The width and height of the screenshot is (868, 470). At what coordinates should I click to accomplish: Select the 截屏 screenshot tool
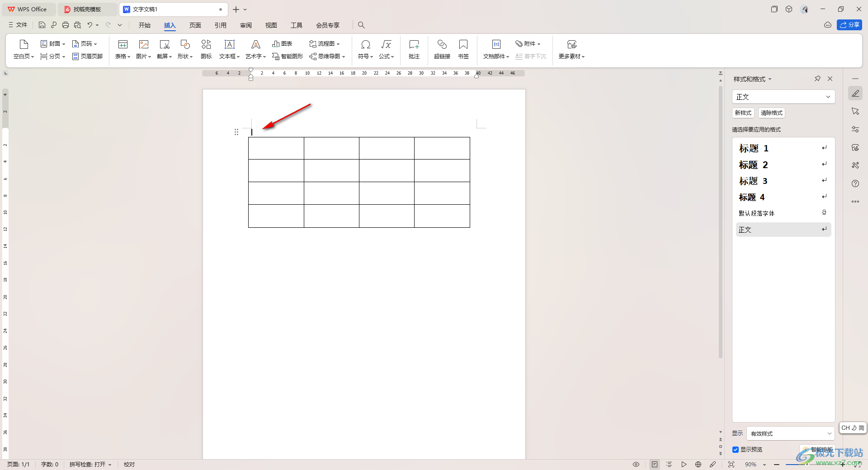pyautogui.click(x=164, y=49)
